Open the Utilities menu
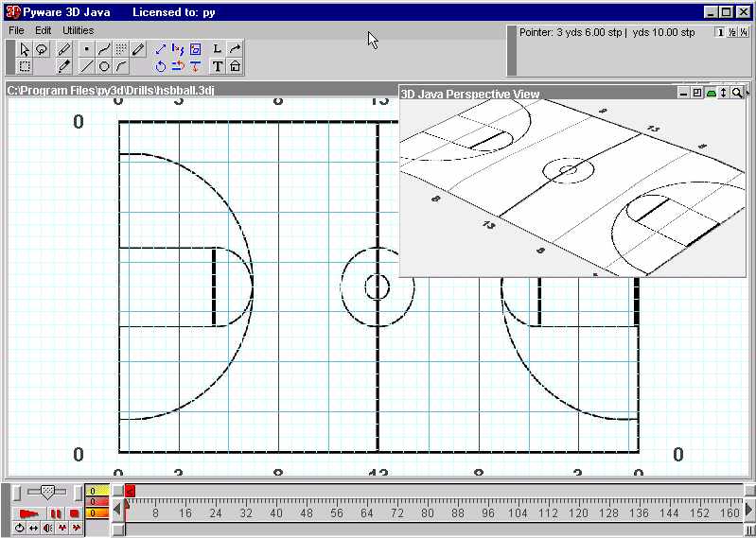The image size is (756, 538). 79,30
